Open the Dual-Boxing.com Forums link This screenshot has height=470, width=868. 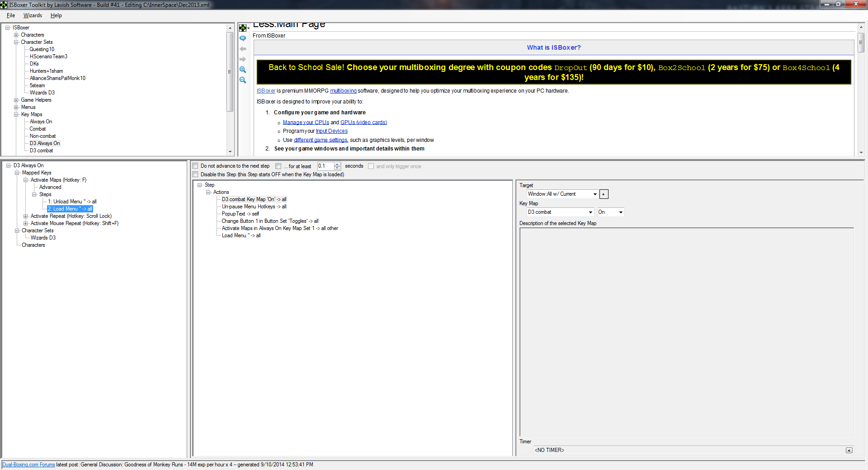click(28, 465)
